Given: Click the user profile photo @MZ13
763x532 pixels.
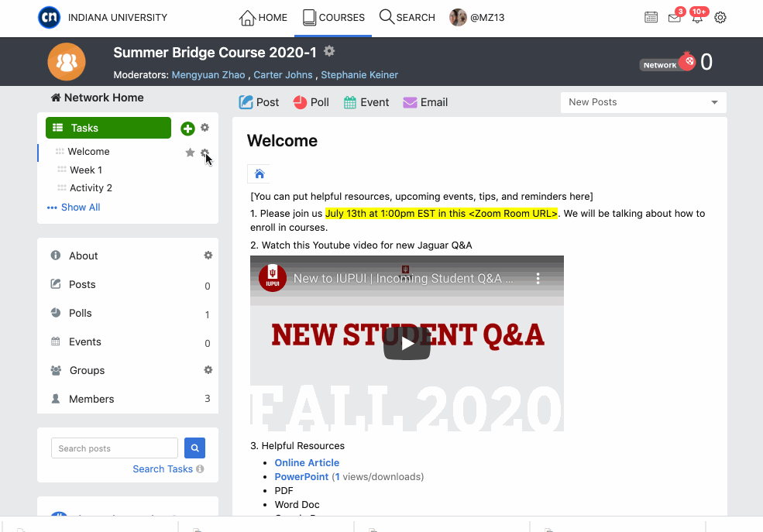Looking at the screenshot, I should pyautogui.click(x=458, y=18).
